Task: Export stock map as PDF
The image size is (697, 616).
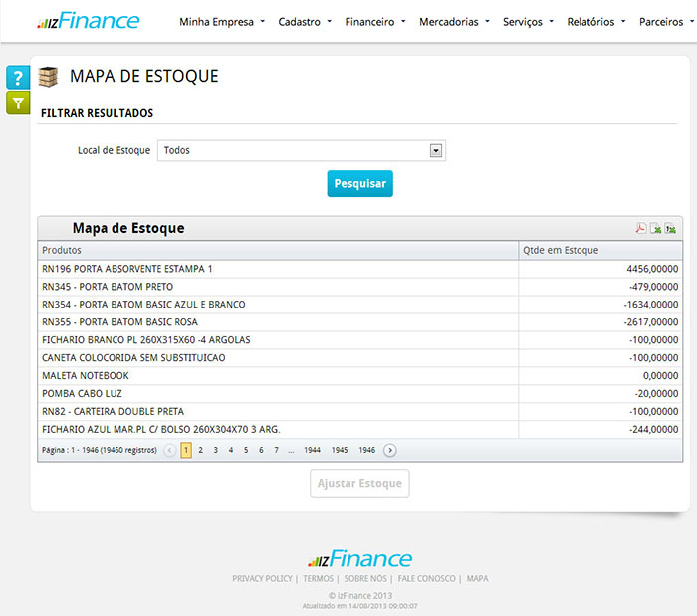Action: point(641,228)
